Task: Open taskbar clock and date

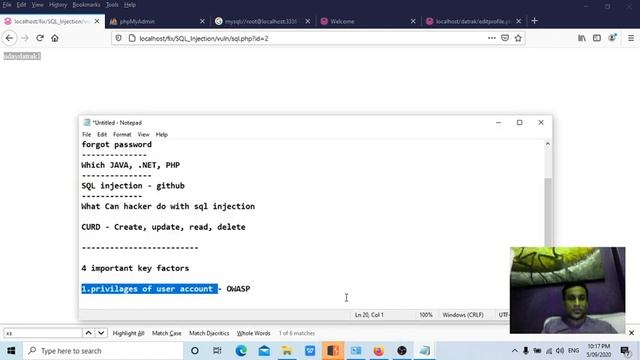Action: click(598, 351)
